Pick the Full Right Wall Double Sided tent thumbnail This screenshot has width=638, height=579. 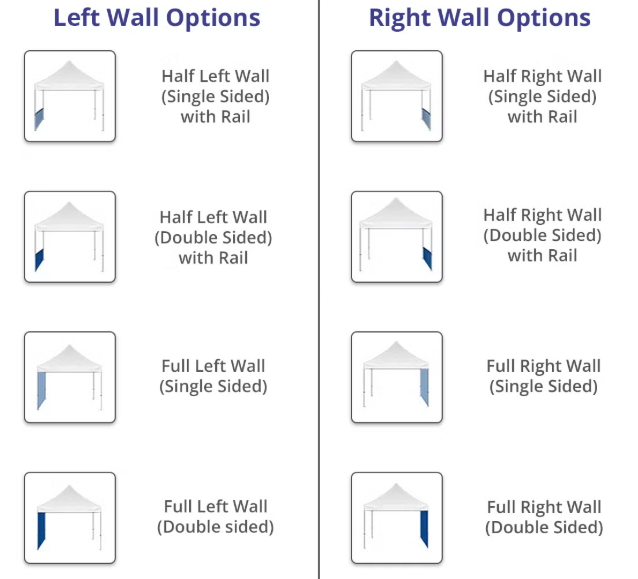click(397, 517)
